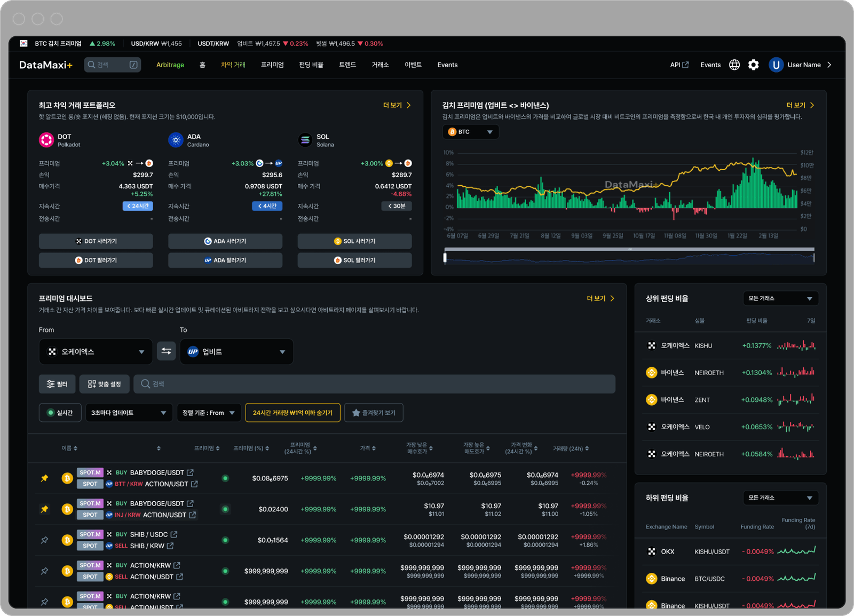Click the chart time range slider handle
854x616 pixels.
click(x=445, y=258)
